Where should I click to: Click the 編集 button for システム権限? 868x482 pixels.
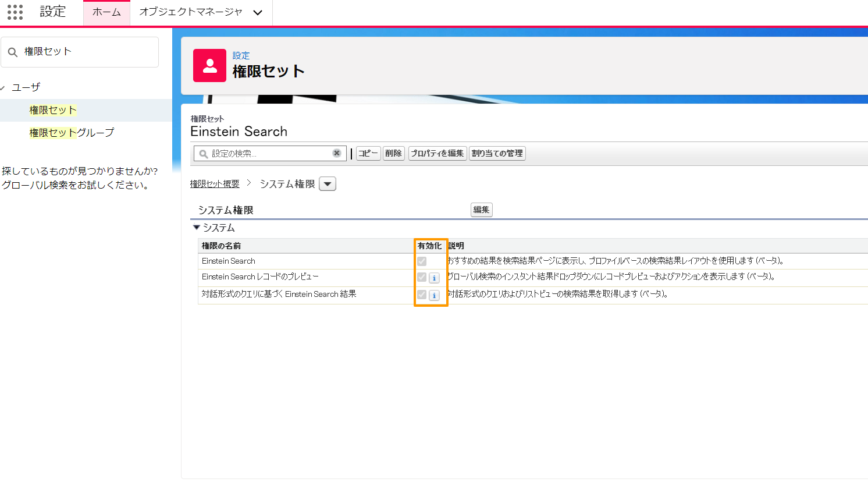click(481, 210)
